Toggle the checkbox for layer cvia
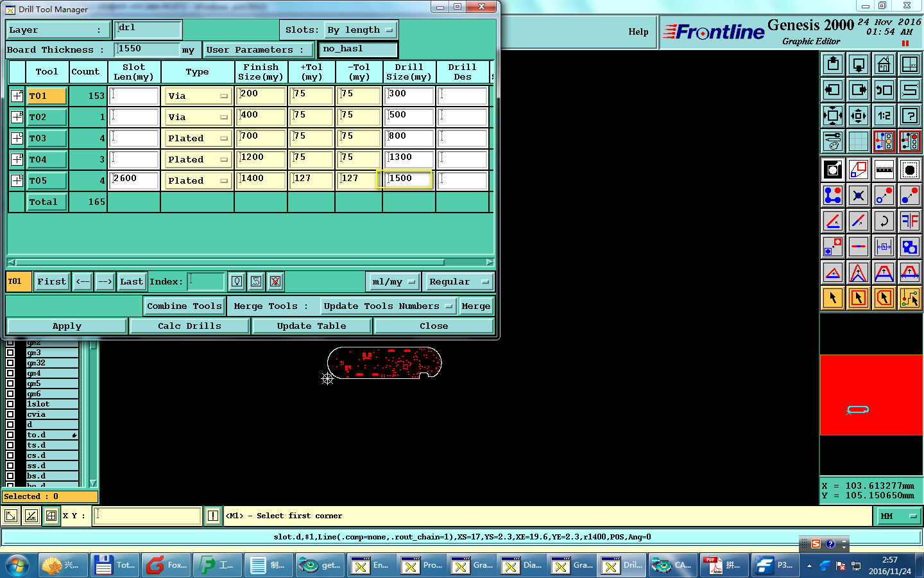Image resolution: width=924 pixels, height=578 pixels. pyautogui.click(x=10, y=414)
